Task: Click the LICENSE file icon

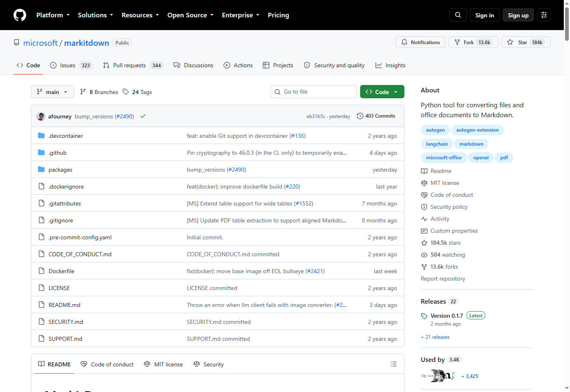Action: click(41, 288)
